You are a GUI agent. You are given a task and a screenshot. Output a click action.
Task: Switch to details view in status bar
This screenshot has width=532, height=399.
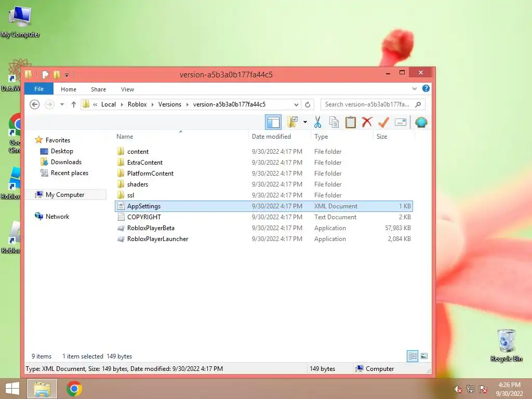[412, 356]
